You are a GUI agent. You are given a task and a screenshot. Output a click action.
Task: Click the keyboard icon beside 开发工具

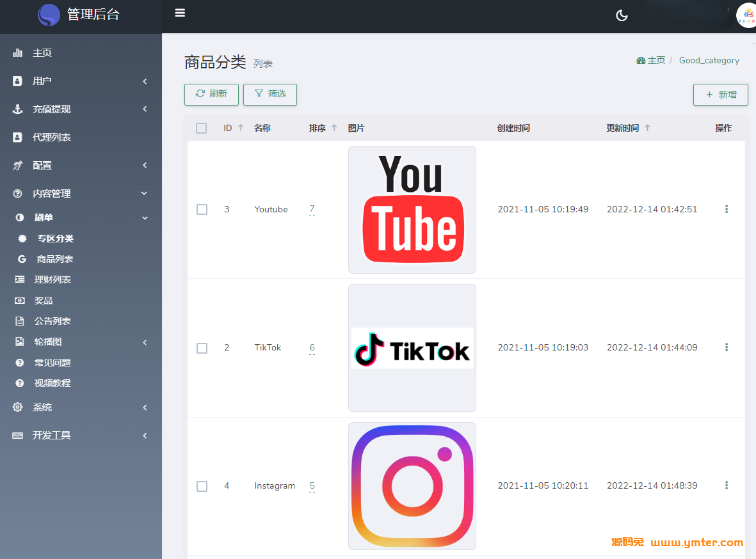(x=18, y=436)
